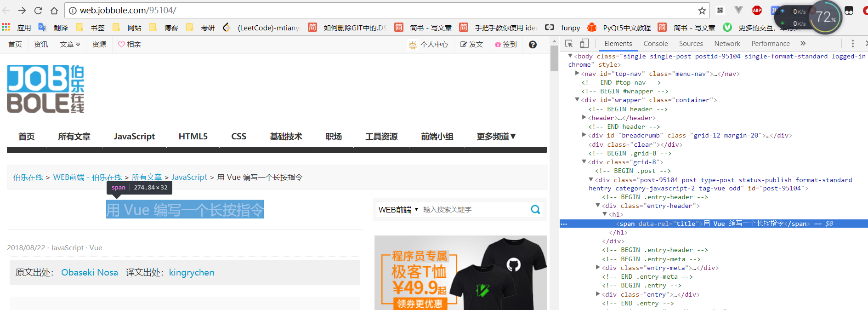This screenshot has height=310, width=868.
Task: View site information for web.jobbole.com
Action: point(73,11)
